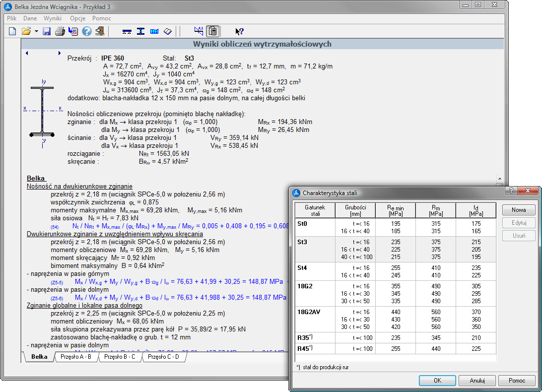Select the I-beam cross-section icon
542x392 pixels.
[x=140, y=31]
